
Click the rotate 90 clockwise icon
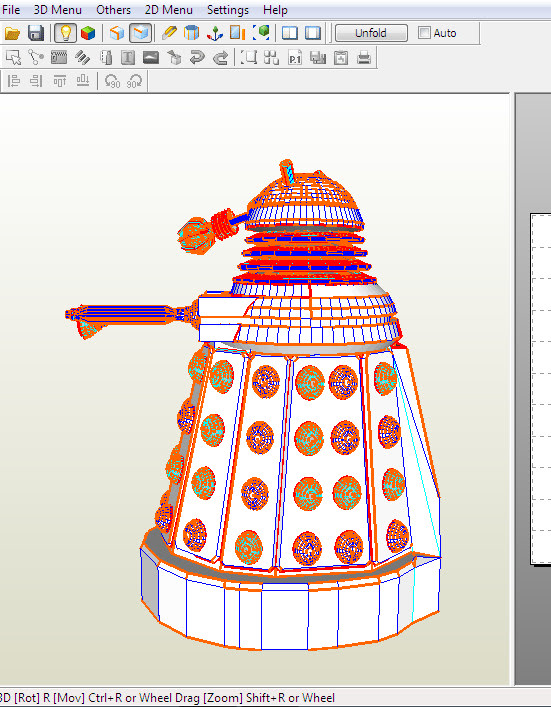pos(134,81)
